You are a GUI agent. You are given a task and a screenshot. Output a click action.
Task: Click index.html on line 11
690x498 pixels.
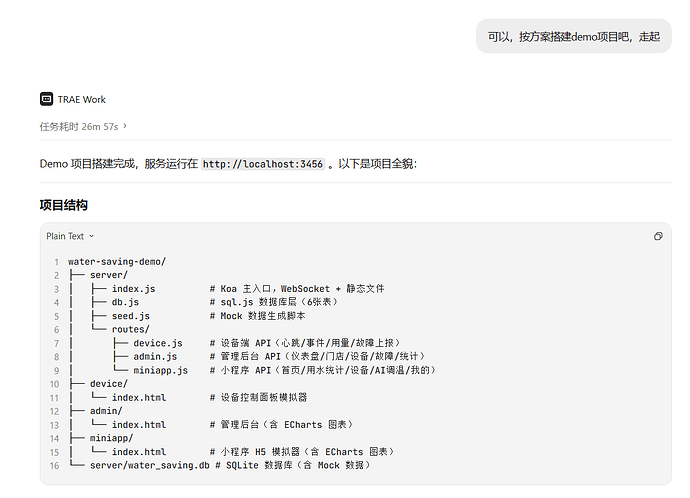(x=139, y=398)
